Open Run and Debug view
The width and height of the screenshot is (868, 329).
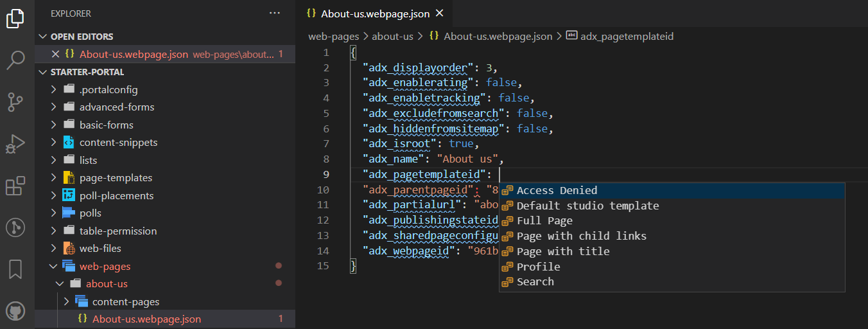point(16,144)
